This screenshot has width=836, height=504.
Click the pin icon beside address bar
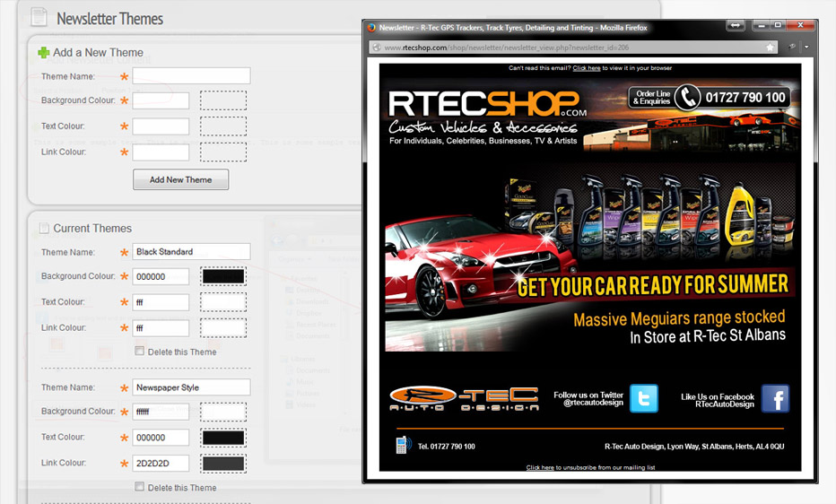792,47
